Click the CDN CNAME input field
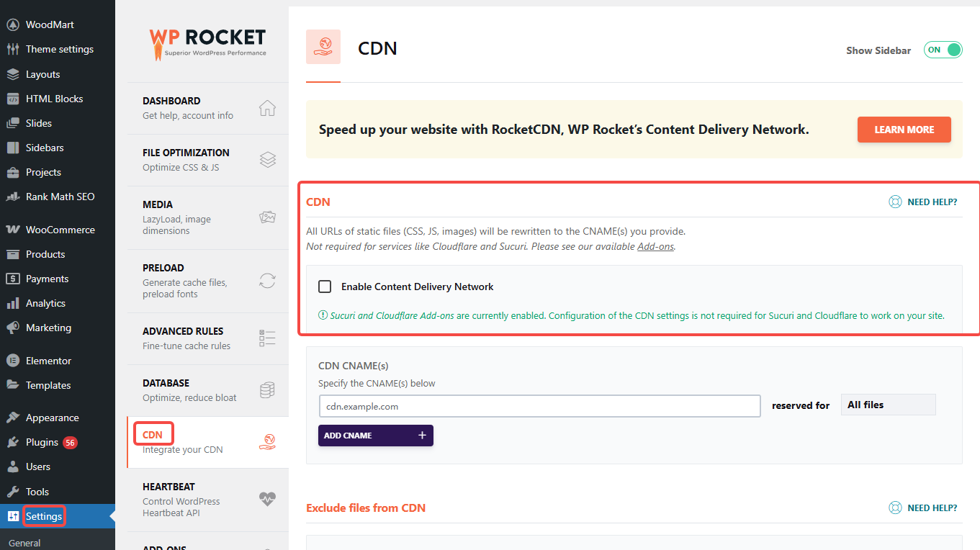 [539, 406]
